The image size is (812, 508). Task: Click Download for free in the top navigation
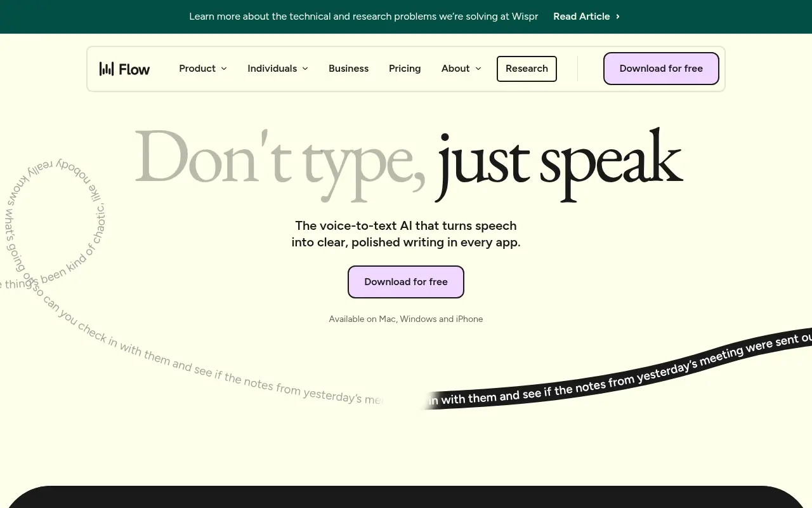point(661,69)
